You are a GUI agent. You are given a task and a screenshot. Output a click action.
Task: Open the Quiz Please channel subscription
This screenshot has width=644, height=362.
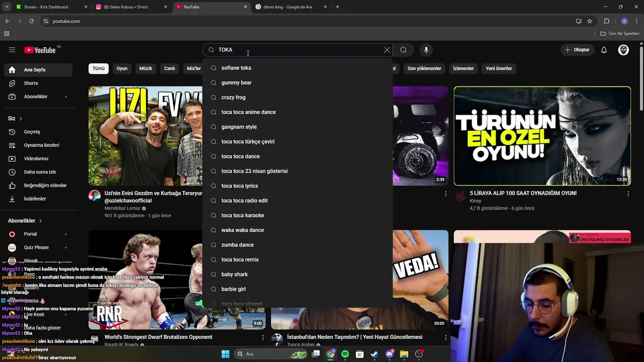(38, 247)
